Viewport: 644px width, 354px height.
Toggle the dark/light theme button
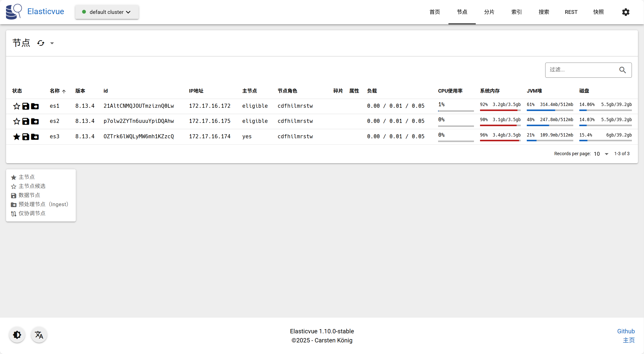tap(17, 335)
